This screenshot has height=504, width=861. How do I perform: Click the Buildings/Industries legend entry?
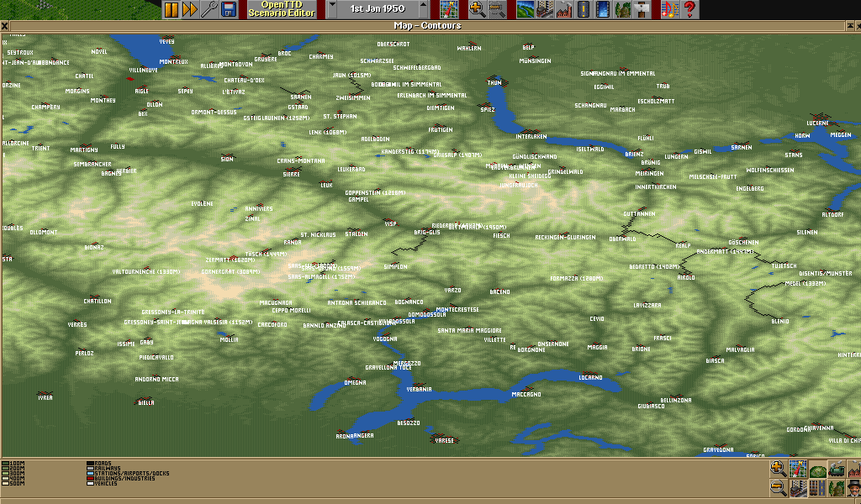[x=121, y=478]
